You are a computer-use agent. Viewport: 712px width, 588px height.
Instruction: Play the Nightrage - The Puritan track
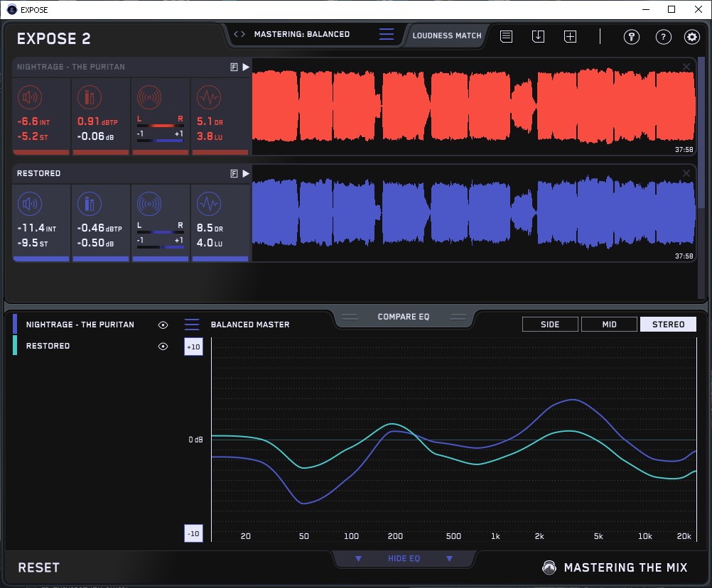pyautogui.click(x=246, y=67)
